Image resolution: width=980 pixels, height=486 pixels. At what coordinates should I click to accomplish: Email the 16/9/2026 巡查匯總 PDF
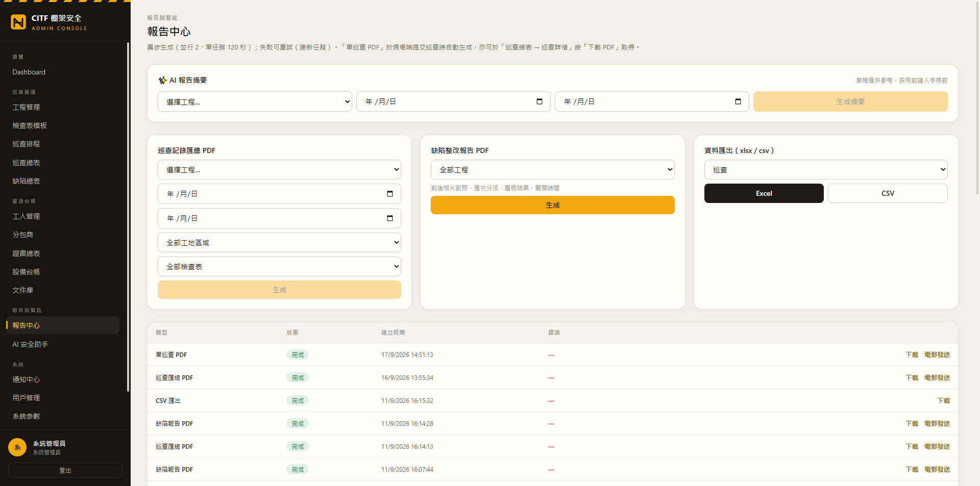[x=937, y=377]
